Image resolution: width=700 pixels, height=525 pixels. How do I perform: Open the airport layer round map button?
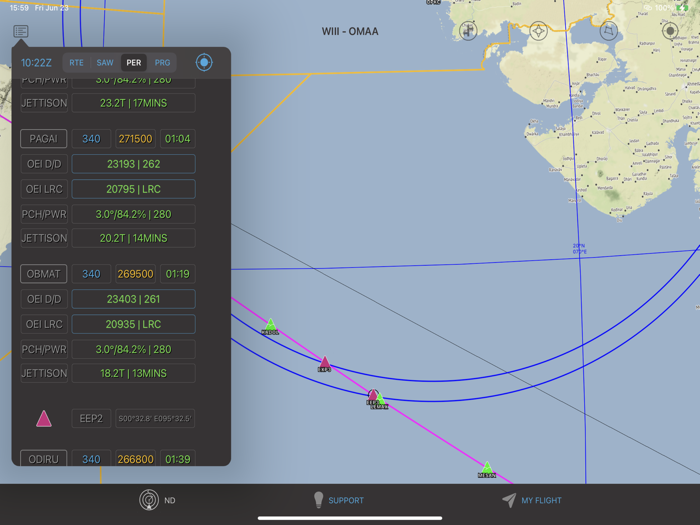[x=468, y=31]
